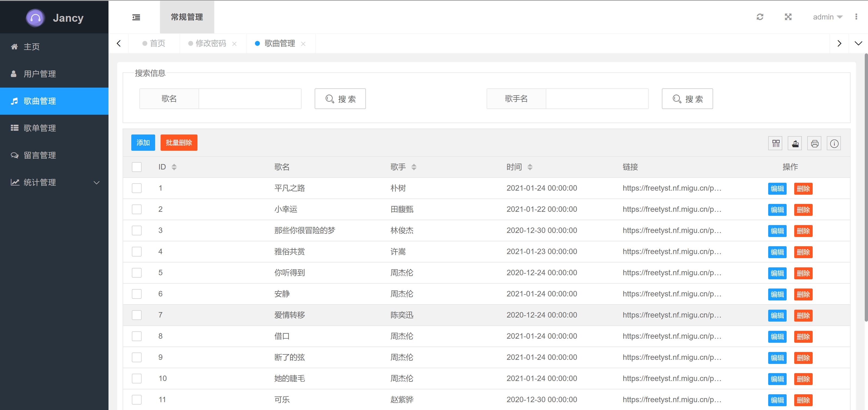Collapse the sidebar with the menu toggle icon
868x410 pixels.
[x=136, y=17]
